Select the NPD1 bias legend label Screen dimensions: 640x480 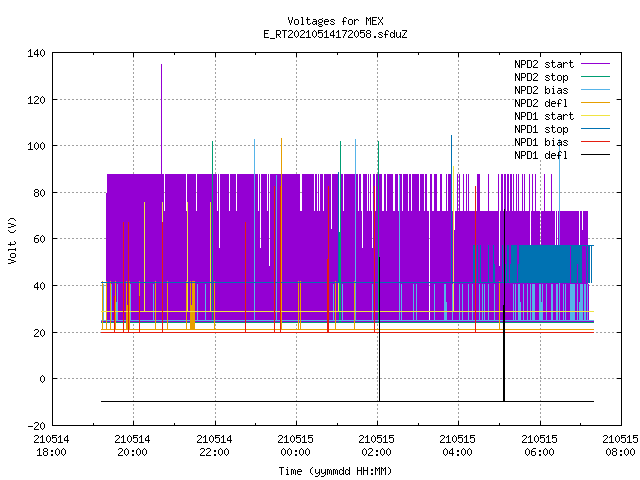(541, 142)
